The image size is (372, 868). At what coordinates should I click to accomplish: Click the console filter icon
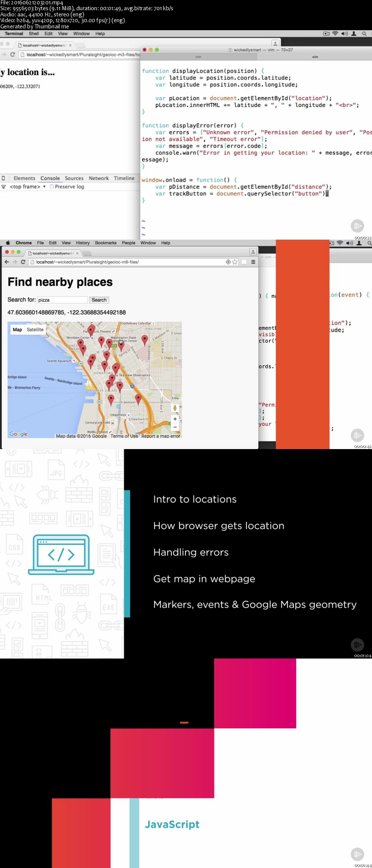click(4, 187)
